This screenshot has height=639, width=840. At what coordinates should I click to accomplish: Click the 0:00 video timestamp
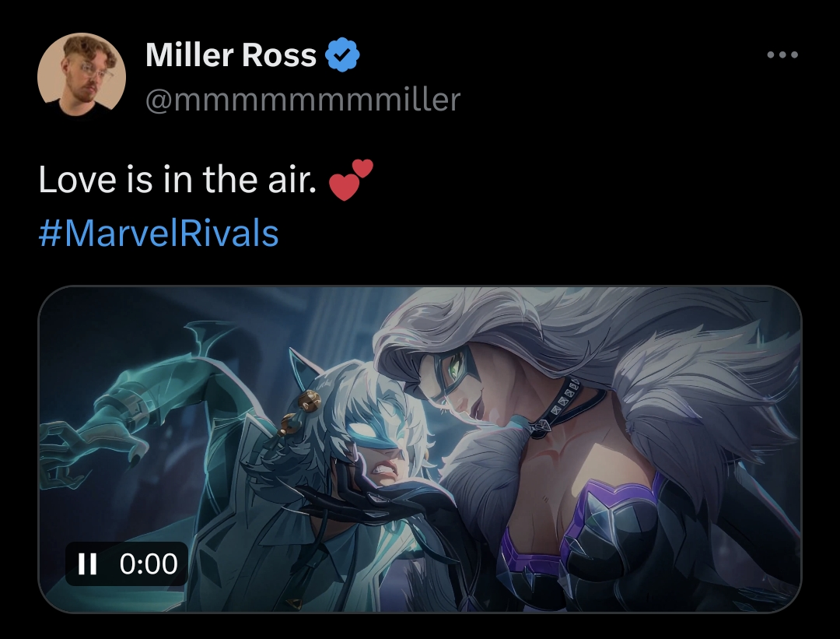[x=149, y=564]
